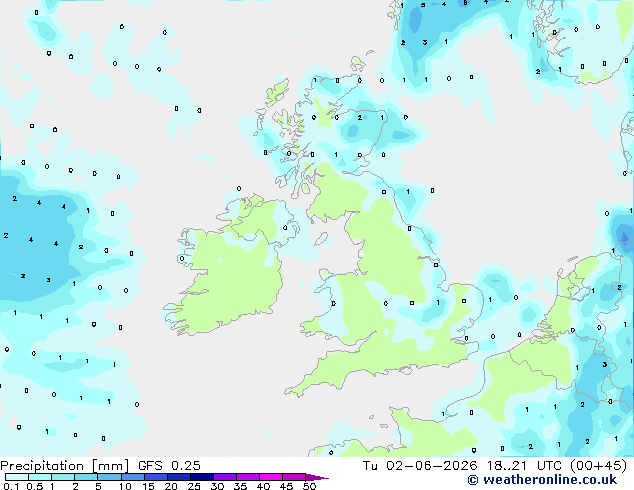Image resolution: width=634 pixels, height=490 pixels.
Task: Select the 0.5–1 mm legend color box
Action: click(x=40, y=477)
